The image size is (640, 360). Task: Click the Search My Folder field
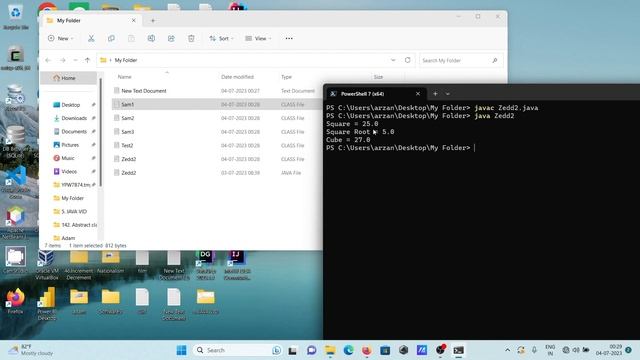tap(460, 60)
